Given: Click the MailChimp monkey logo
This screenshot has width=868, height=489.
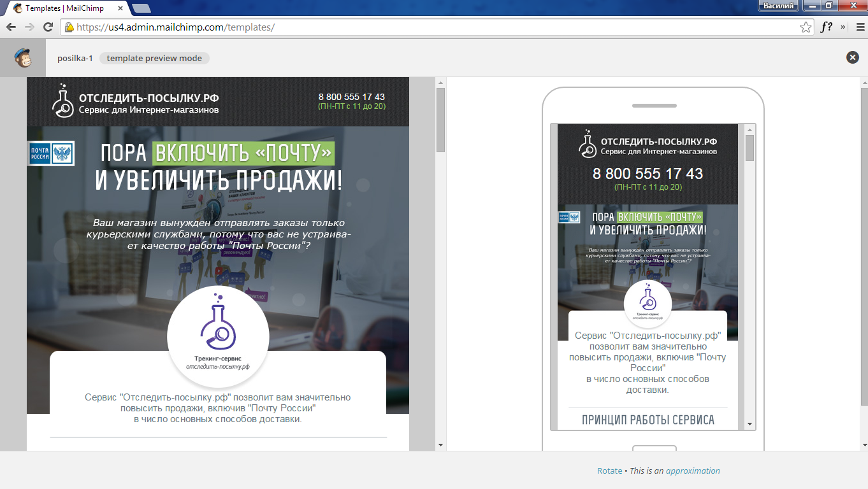Looking at the screenshot, I should pos(23,58).
